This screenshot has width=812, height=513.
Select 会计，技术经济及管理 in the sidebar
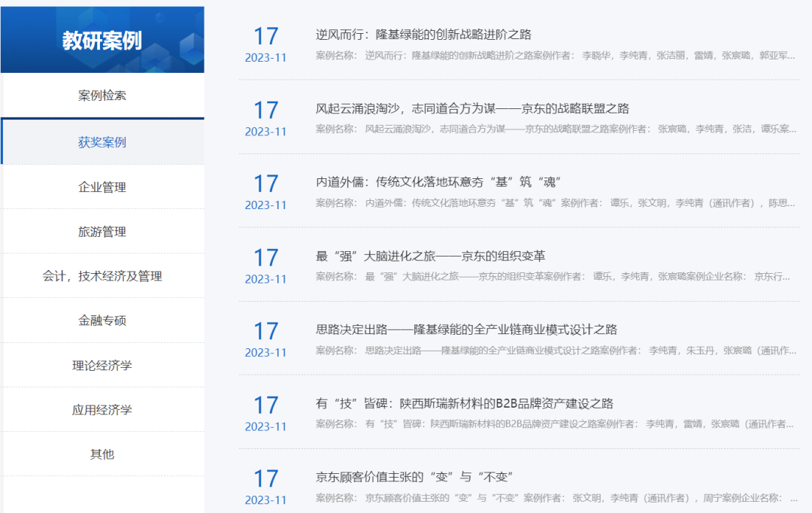(x=102, y=276)
